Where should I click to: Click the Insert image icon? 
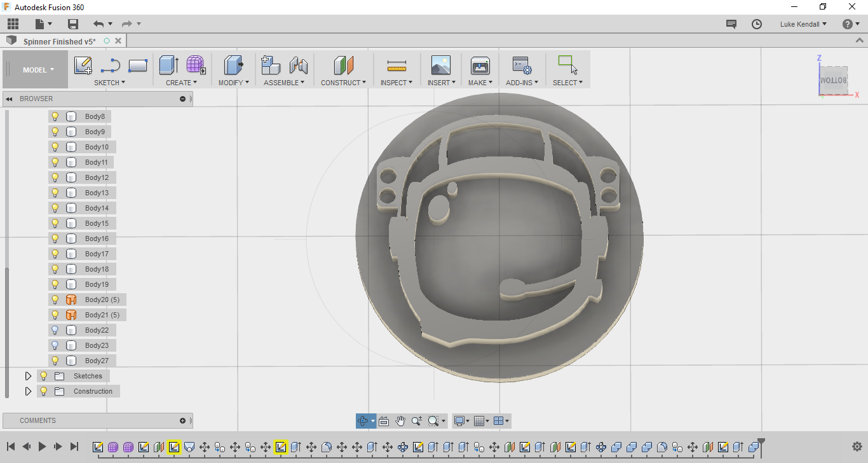440,65
